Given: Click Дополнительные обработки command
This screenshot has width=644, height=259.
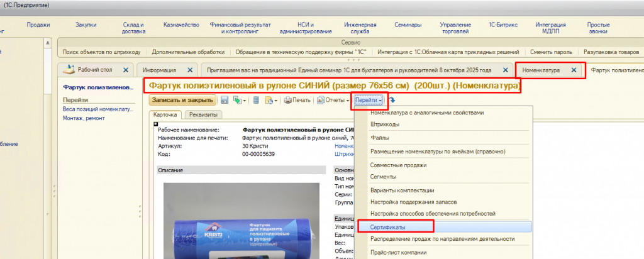Looking at the screenshot, I should coord(188,52).
